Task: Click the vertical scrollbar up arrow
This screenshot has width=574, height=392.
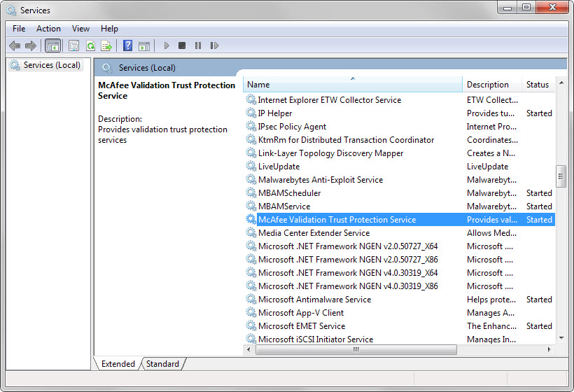Action: pyautogui.click(x=561, y=83)
